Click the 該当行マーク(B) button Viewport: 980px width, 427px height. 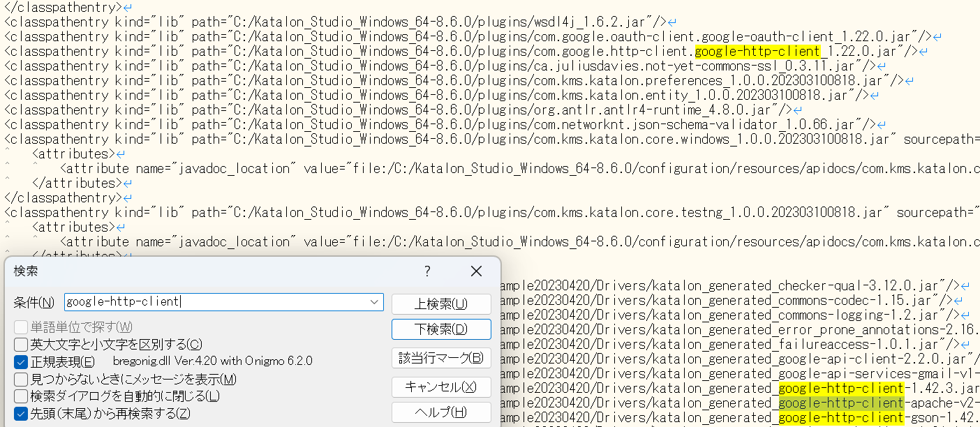pos(441,358)
